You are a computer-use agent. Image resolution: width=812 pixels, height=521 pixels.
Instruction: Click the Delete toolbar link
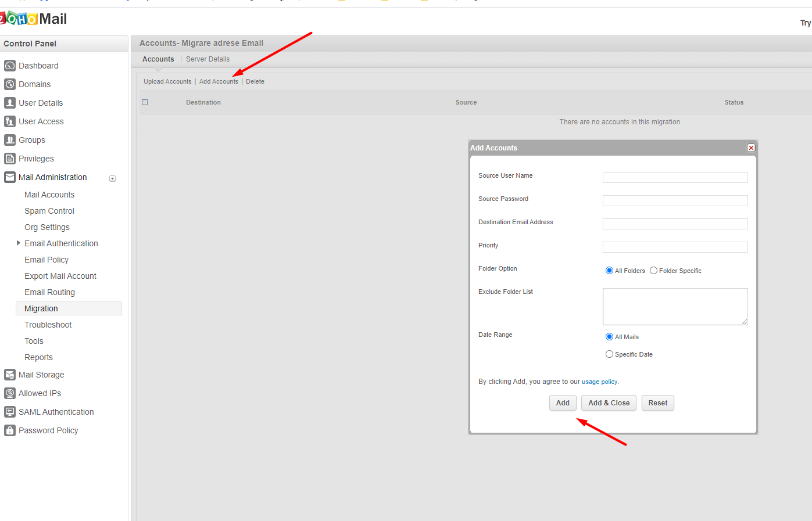pos(255,82)
